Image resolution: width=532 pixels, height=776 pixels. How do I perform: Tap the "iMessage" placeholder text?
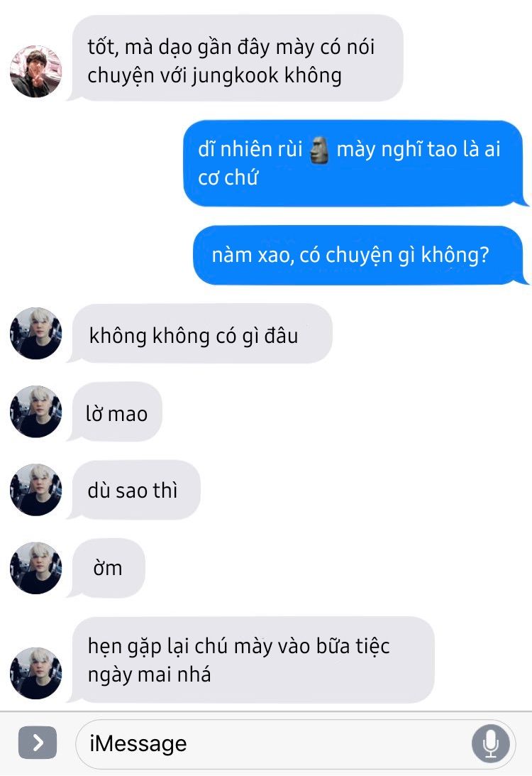[x=138, y=743]
